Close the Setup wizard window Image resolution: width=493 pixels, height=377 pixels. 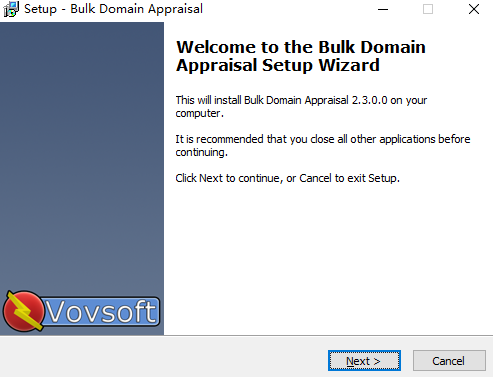coord(473,9)
